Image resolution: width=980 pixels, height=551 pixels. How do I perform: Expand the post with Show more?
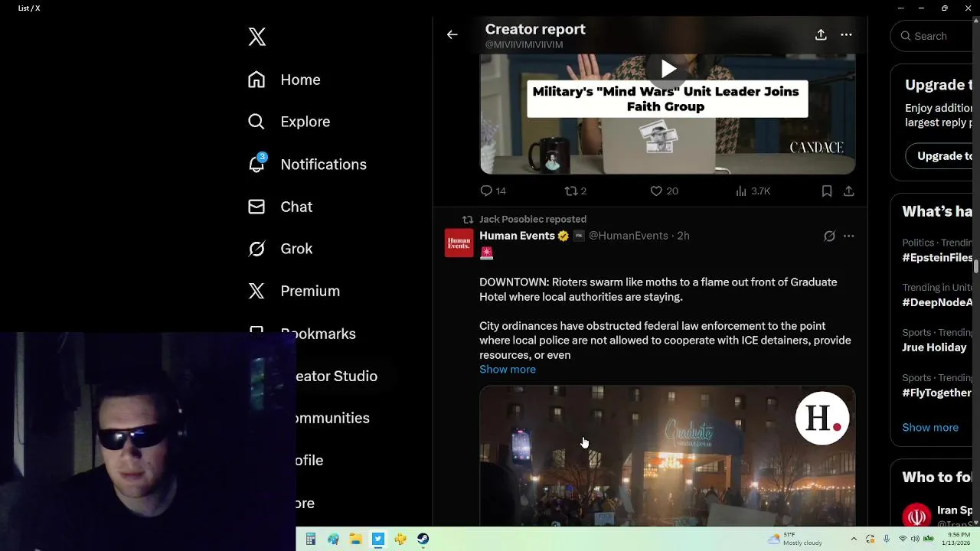tap(508, 369)
